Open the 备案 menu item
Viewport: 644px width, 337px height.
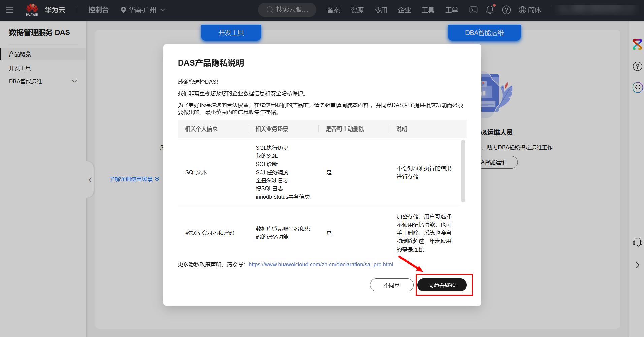click(333, 10)
